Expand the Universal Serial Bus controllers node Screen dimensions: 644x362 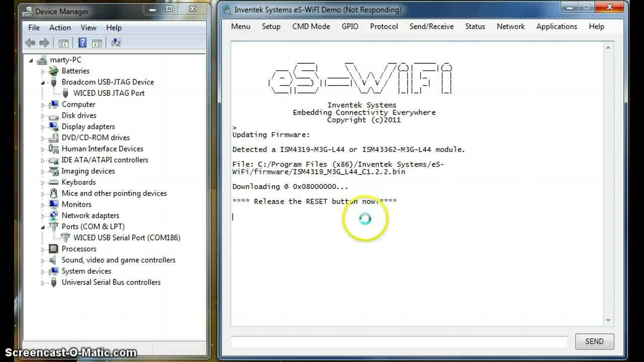pos(43,282)
